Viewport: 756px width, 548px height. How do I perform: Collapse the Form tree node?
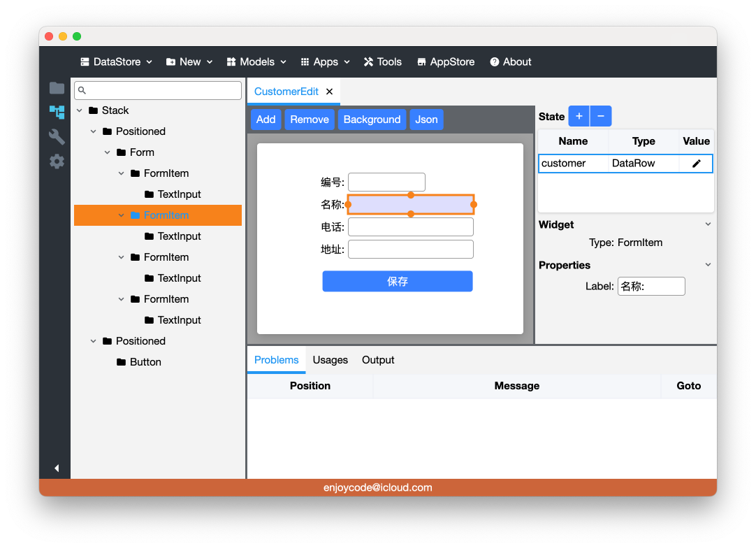click(108, 152)
